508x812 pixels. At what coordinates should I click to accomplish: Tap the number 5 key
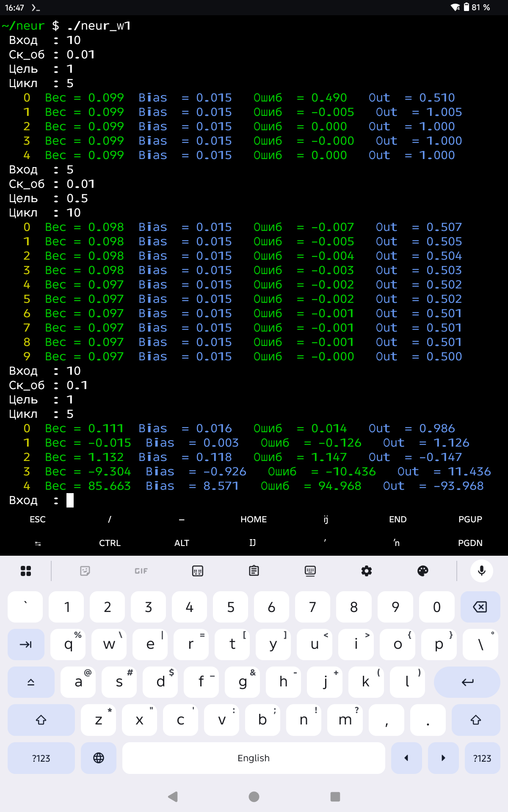pos(231,607)
